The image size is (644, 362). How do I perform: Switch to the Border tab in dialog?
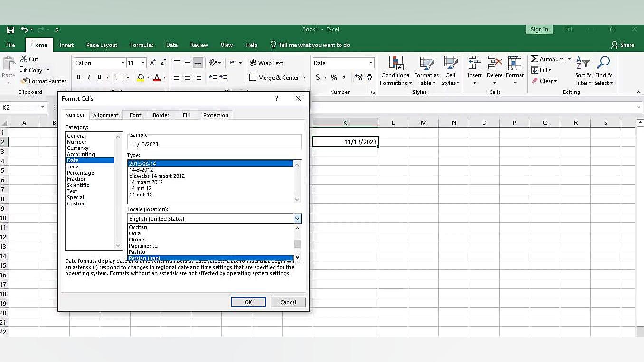[x=161, y=115]
